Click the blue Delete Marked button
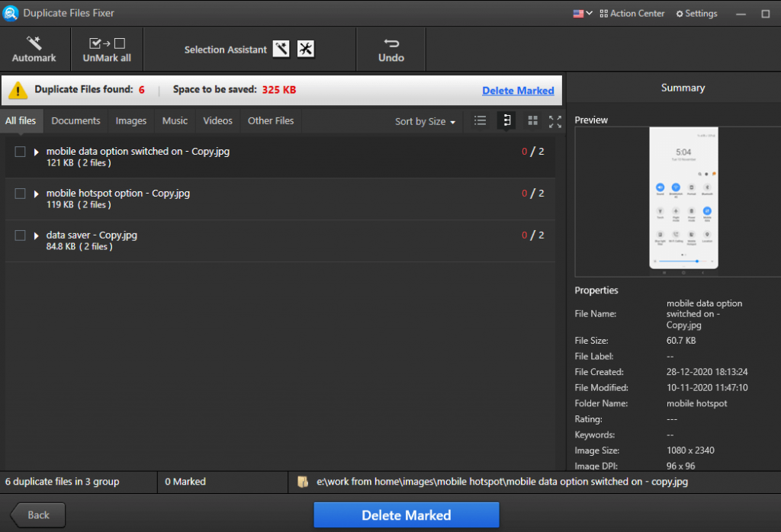The image size is (781, 532). click(406, 515)
